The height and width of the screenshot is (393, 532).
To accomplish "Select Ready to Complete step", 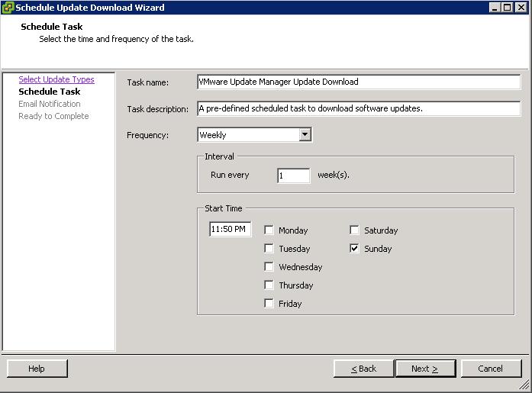I will pos(53,116).
